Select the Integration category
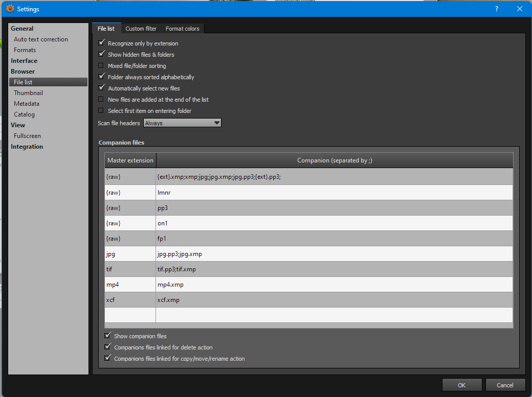The image size is (532, 397). pos(27,147)
